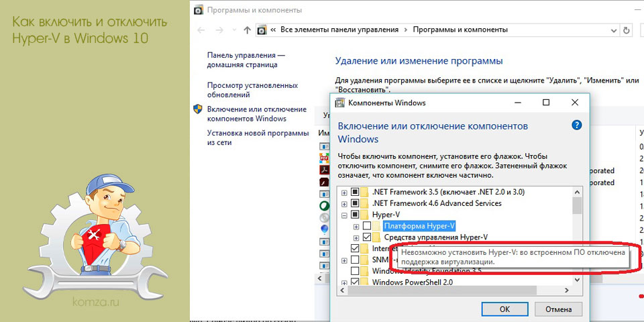644x322 pixels.
Task: Expand the Платформа Hyper-V node
Action: [x=356, y=226]
